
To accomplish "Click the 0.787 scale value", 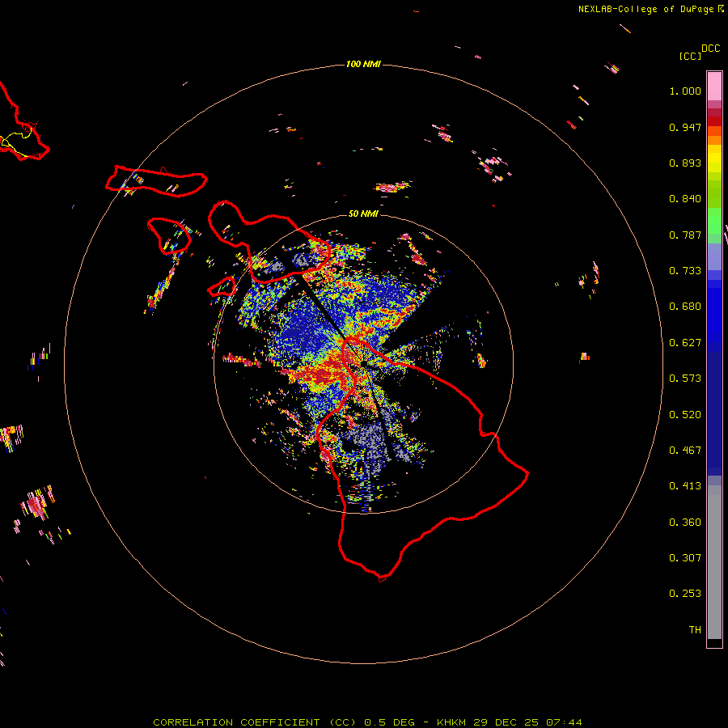I will (x=685, y=235).
